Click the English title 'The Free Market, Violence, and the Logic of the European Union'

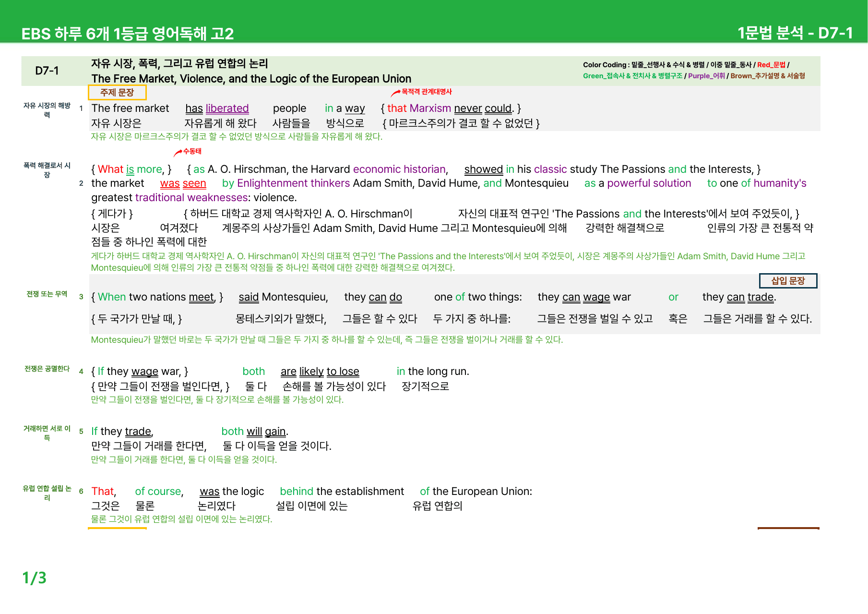(x=251, y=79)
